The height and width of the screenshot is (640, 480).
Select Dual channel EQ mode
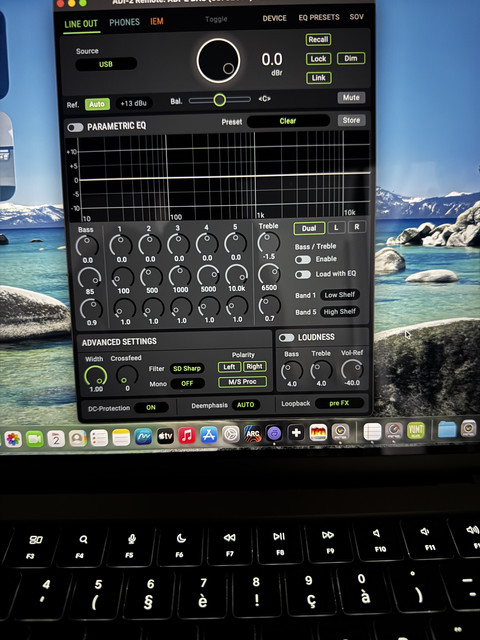click(x=309, y=228)
